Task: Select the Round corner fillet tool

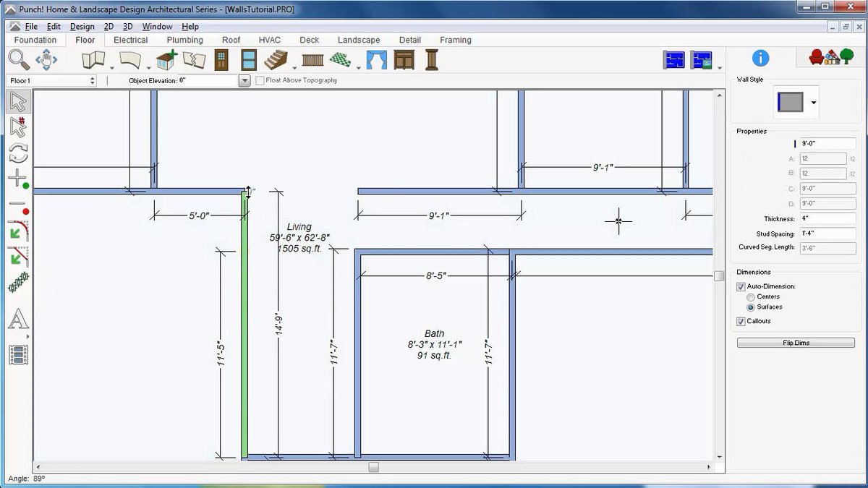Action: [x=18, y=231]
